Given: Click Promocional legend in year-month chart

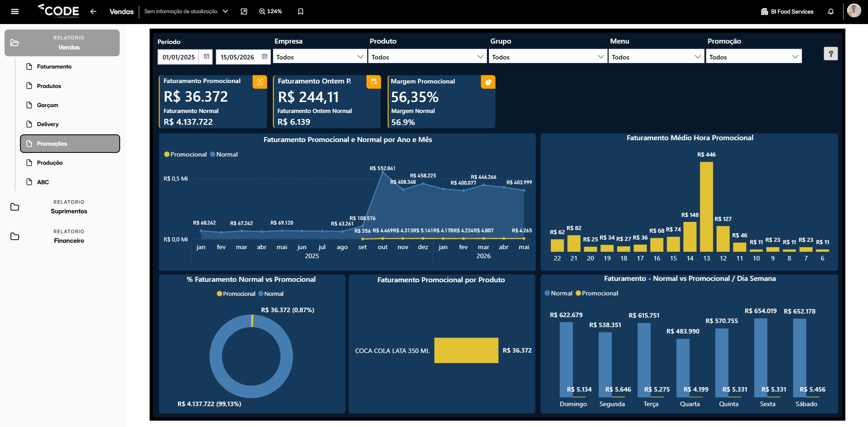Looking at the screenshot, I should click(185, 154).
